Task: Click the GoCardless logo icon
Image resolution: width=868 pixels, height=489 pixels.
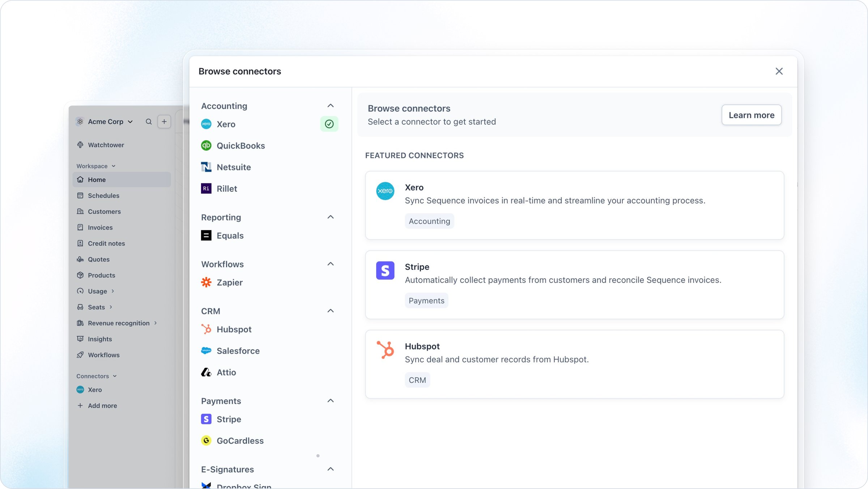Action: coord(206,441)
